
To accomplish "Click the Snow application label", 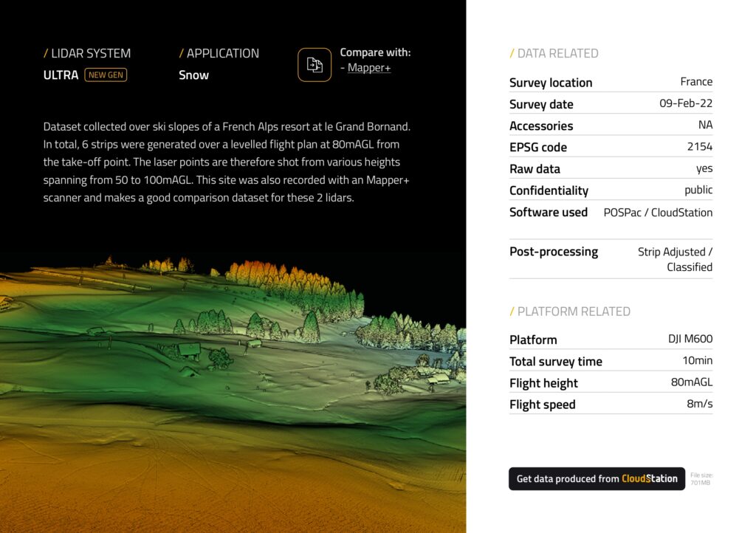I will (x=193, y=75).
